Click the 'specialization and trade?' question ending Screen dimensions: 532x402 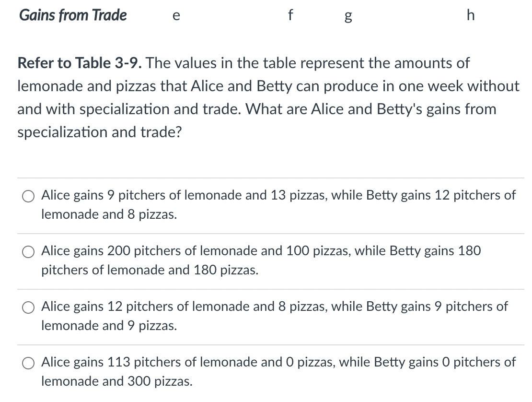(100, 132)
